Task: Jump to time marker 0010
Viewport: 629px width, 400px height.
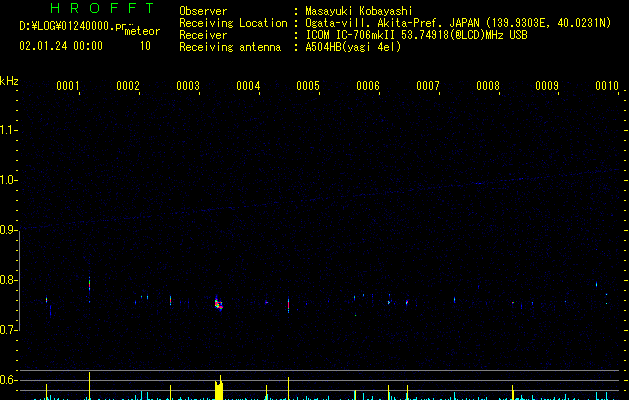Action: click(607, 86)
